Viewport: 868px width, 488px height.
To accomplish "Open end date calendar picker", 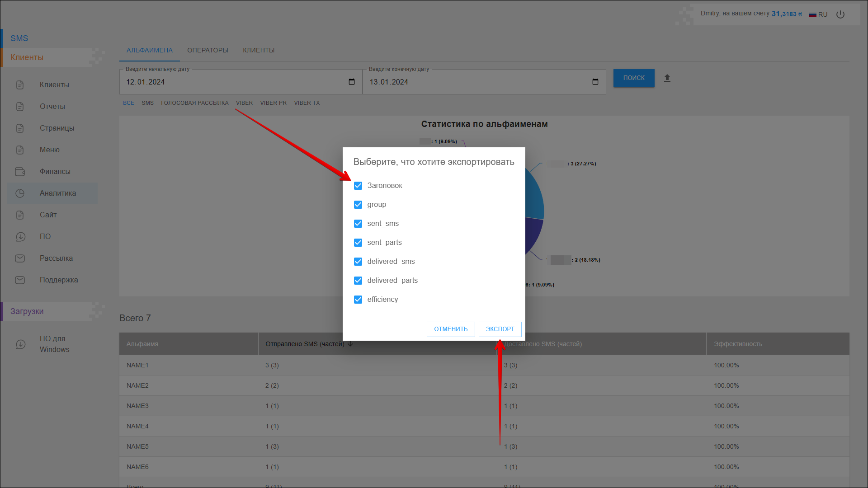I will [x=595, y=82].
